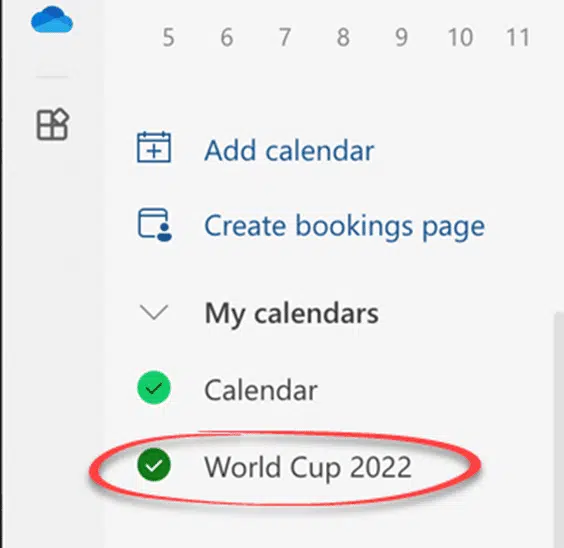Select date 9 in mini calendar

(x=402, y=37)
